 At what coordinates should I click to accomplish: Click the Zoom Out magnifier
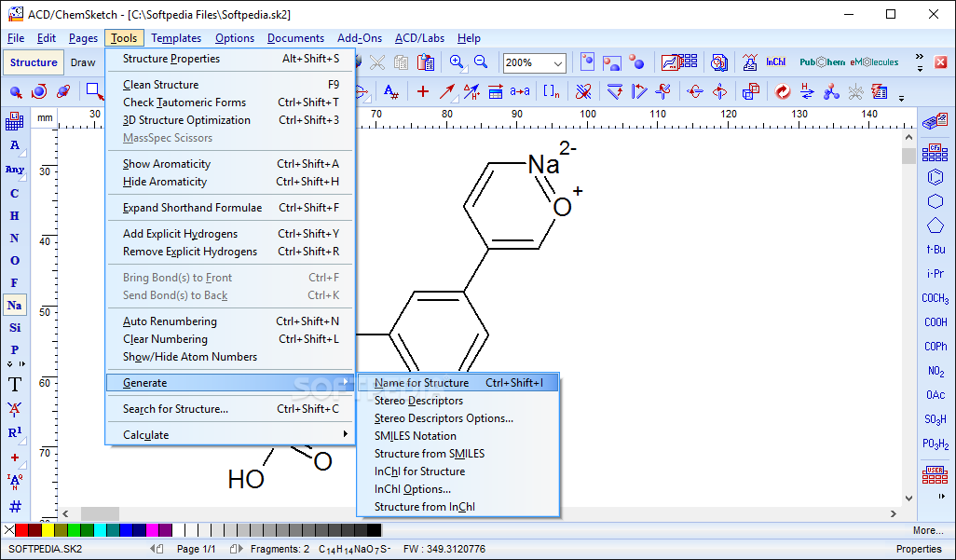point(481,62)
